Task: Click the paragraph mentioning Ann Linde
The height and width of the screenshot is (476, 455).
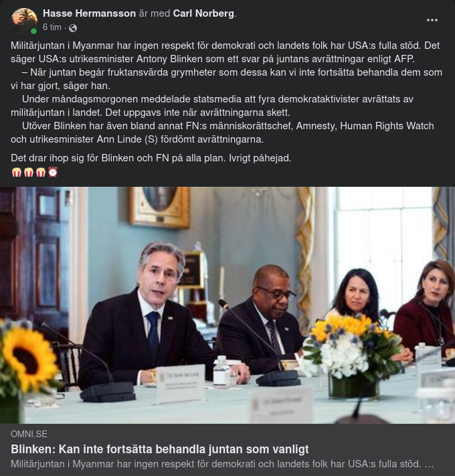Action: tap(222, 133)
